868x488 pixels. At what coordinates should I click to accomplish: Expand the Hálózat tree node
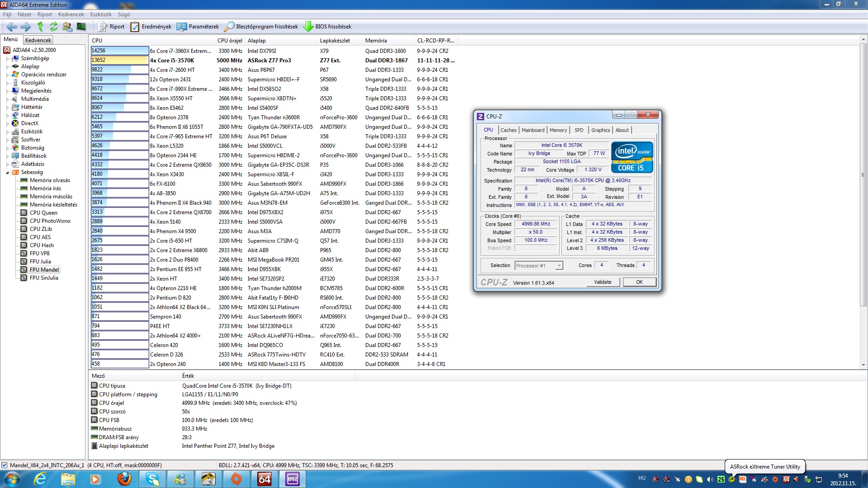(7, 116)
